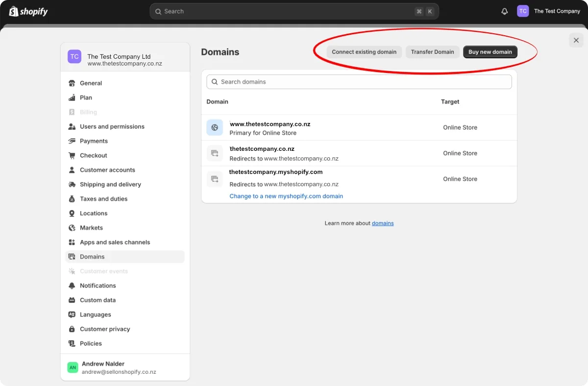Open Markets settings
This screenshot has height=386, width=588.
tap(91, 228)
